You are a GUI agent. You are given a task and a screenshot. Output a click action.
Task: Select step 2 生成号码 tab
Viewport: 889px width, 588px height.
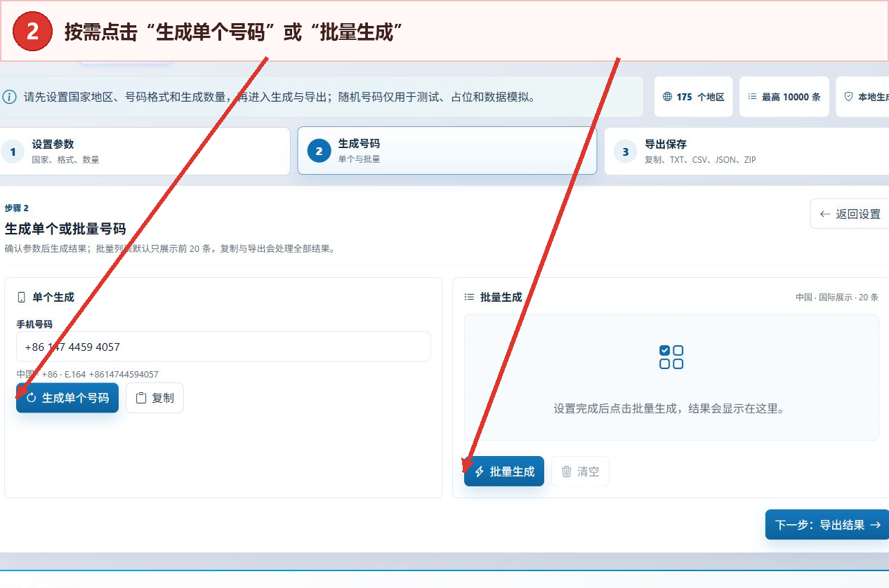(x=447, y=151)
